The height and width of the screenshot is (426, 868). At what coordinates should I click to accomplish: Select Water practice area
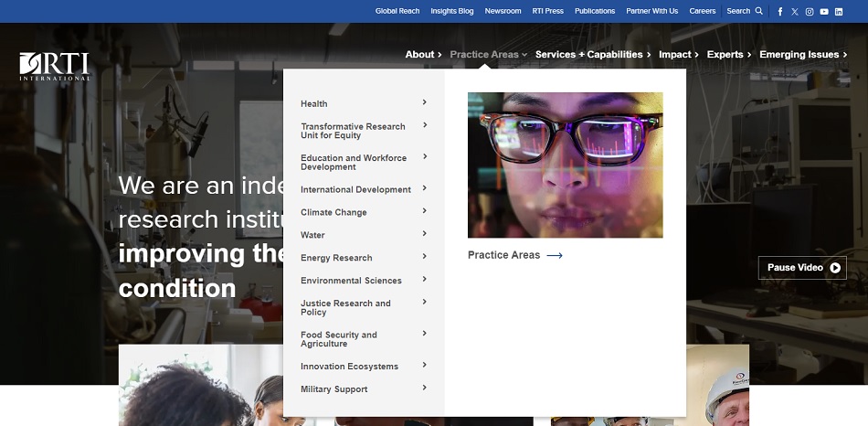click(312, 235)
